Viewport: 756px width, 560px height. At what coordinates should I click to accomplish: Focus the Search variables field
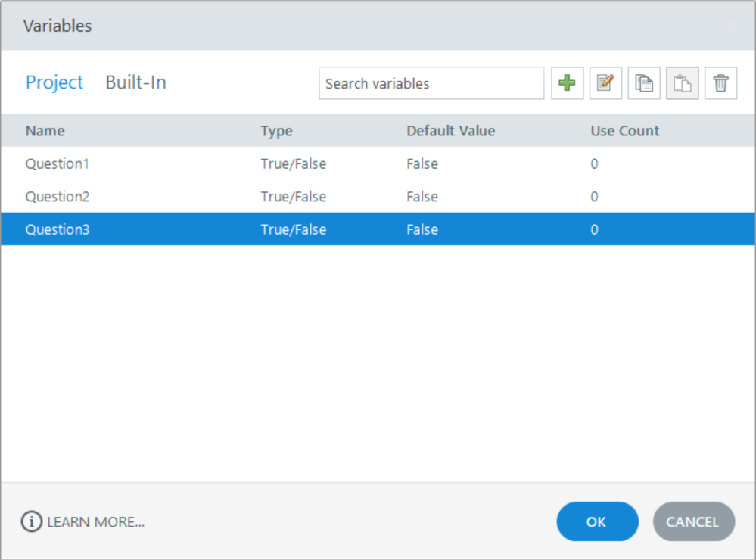tap(431, 83)
